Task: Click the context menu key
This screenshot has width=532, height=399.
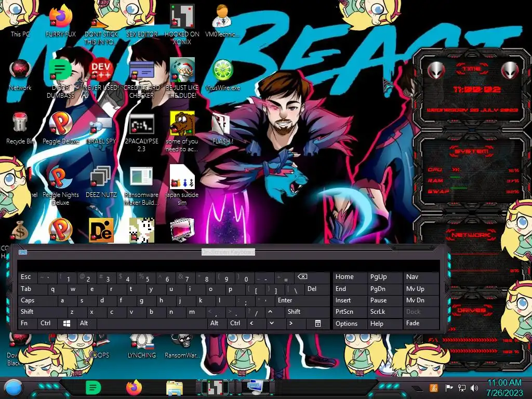Action: coord(317,323)
